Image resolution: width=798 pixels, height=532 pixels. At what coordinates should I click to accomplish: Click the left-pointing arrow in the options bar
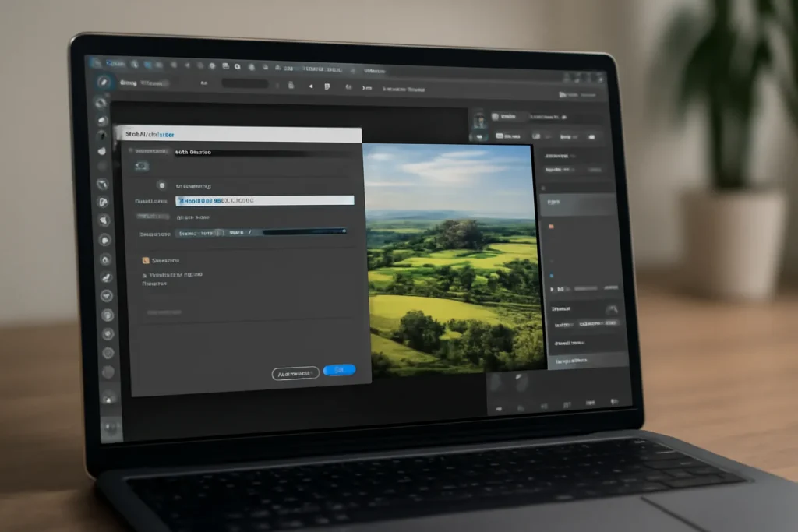coord(310,86)
